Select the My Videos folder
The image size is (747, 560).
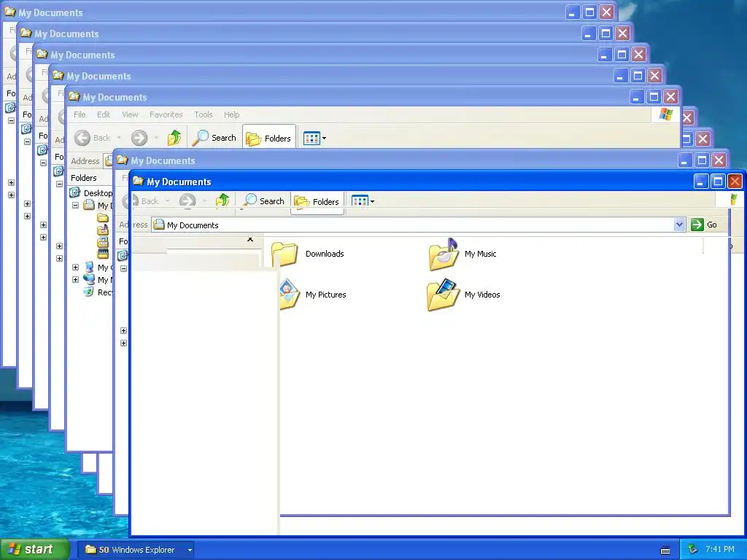coord(463,295)
